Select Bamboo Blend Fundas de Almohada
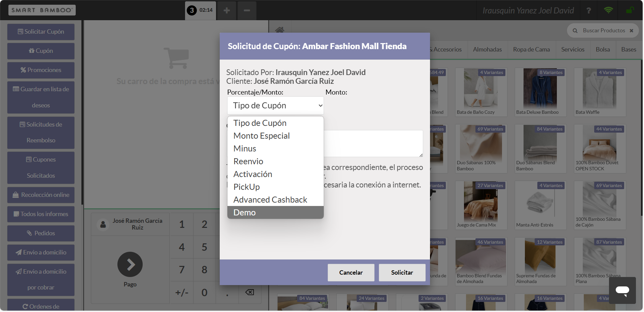The image size is (644, 312). [x=481, y=262]
